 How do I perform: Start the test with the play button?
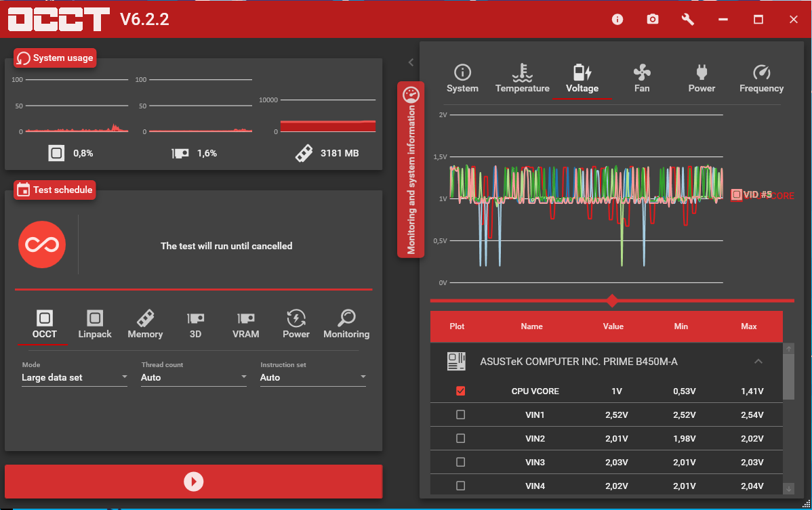(194, 482)
